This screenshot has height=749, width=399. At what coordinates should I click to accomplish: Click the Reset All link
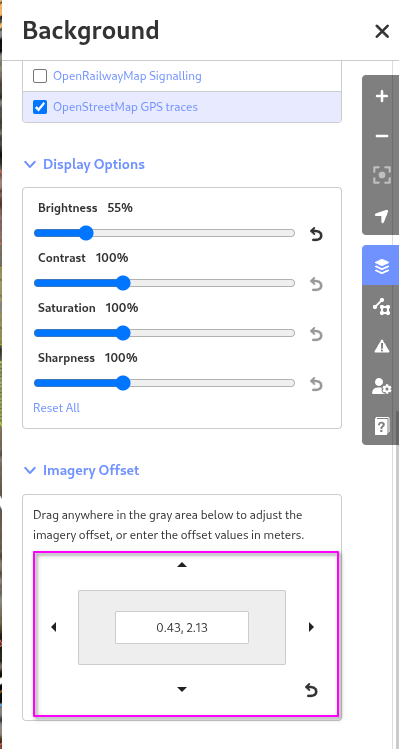(56, 408)
